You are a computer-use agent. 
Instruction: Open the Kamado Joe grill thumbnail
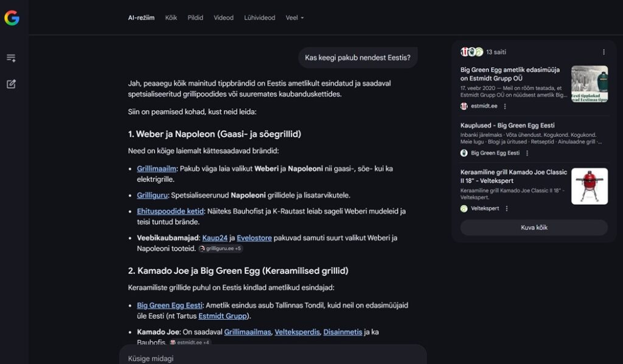(x=590, y=187)
